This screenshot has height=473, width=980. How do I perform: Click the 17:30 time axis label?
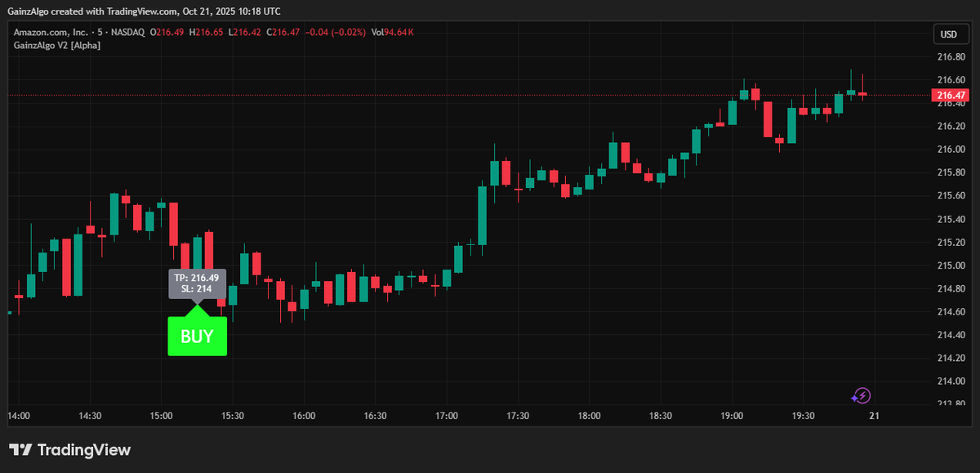tap(518, 416)
